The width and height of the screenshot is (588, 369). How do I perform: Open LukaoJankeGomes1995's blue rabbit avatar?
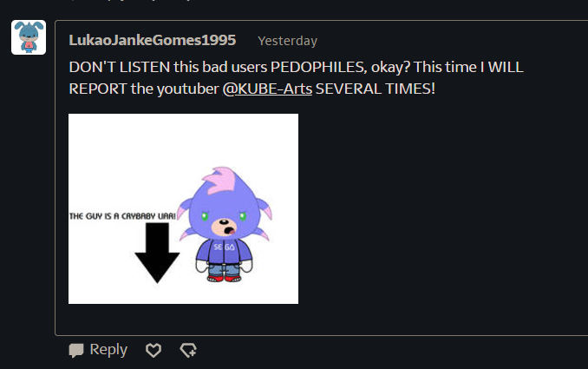(x=29, y=37)
